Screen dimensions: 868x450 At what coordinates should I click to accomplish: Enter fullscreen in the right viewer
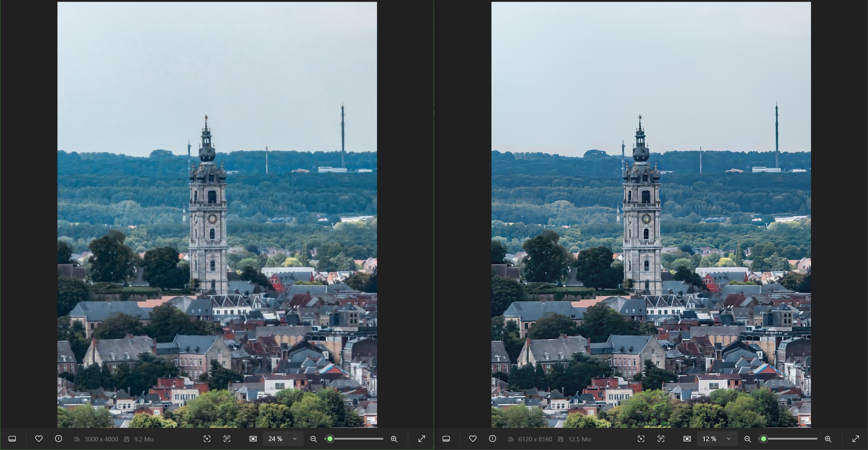pos(856,439)
